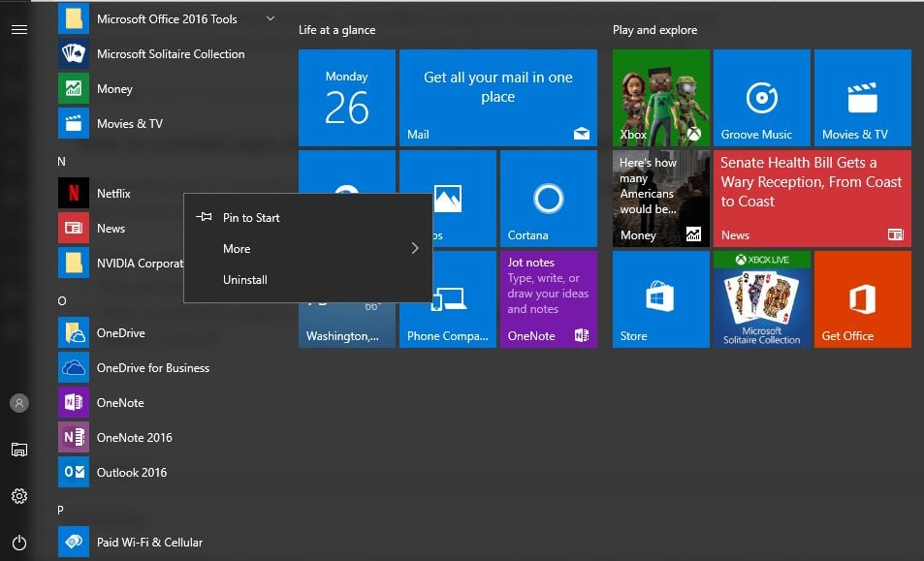Screen dimensions: 924x561
Task: Click the red News app icon
Action: click(x=74, y=229)
